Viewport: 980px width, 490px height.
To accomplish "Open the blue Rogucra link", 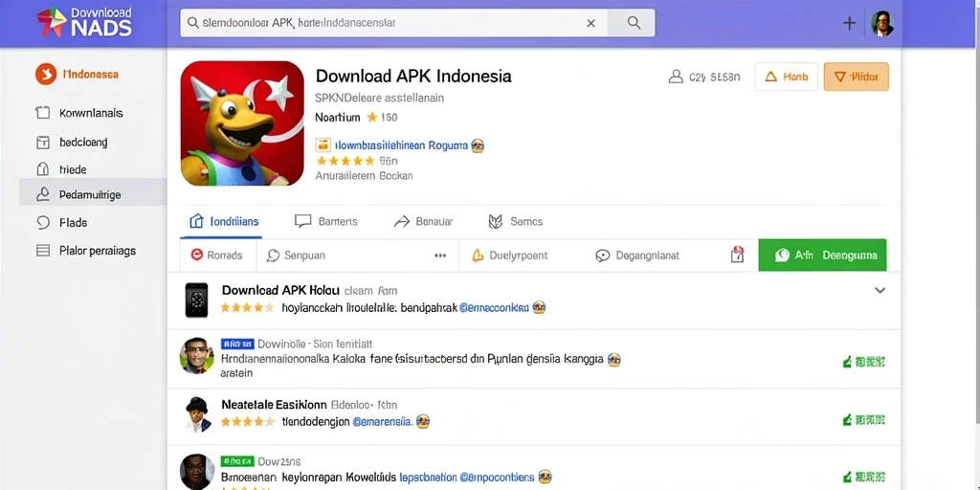I will tap(401, 145).
